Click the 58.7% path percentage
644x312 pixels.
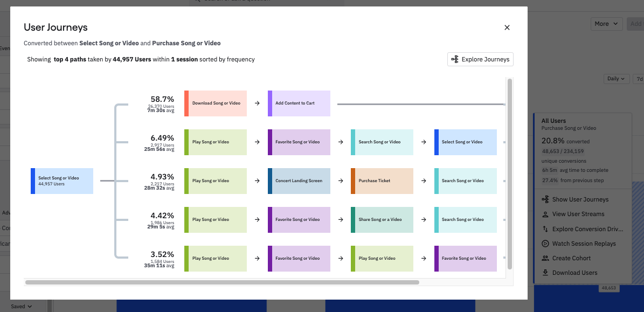[x=162, y=99]
